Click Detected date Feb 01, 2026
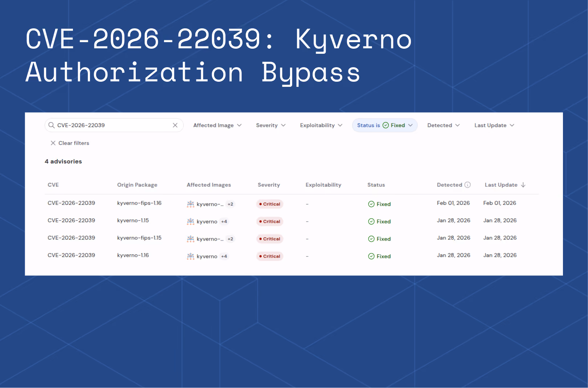Screen dimensions: 588x388 pos(453,203)
